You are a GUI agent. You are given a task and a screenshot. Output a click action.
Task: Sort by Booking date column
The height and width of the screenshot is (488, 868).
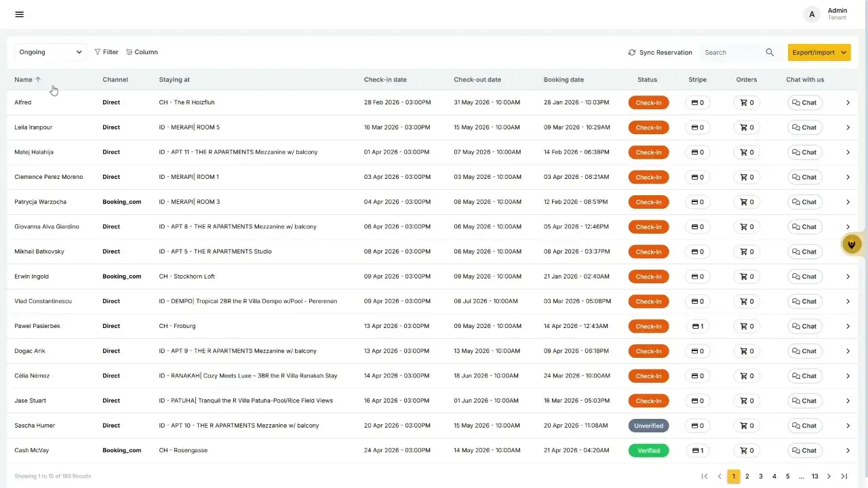pos(564,80)
